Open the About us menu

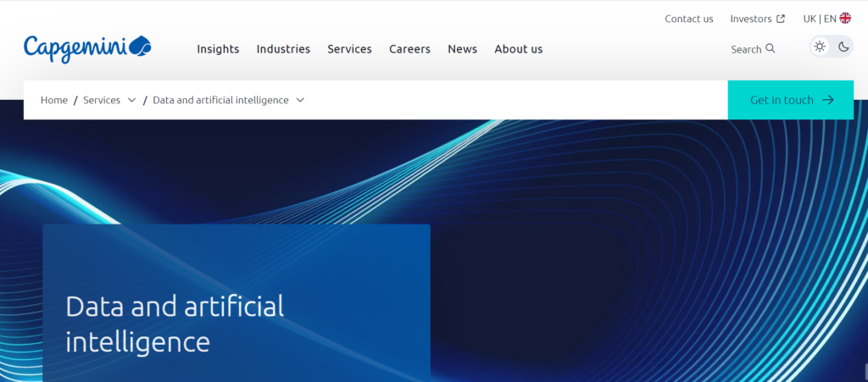pyautogui.click(x=519, y=49)
